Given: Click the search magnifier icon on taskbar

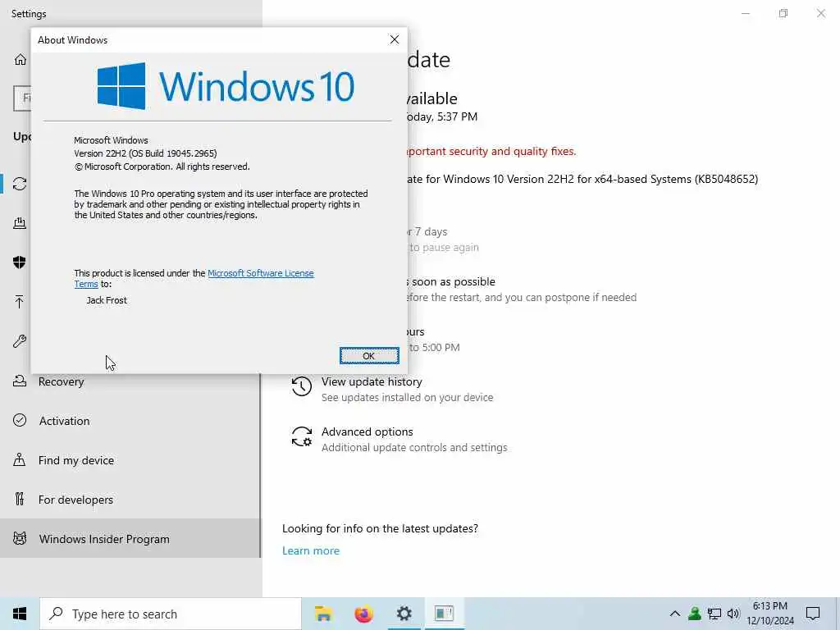Looking at the screenshot, I should 57,614.
